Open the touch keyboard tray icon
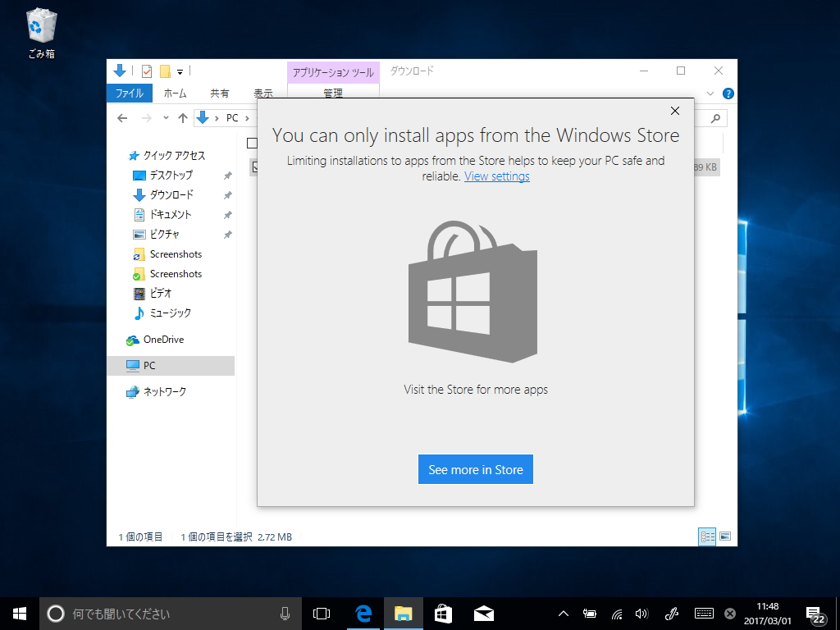 pos(704,614)
